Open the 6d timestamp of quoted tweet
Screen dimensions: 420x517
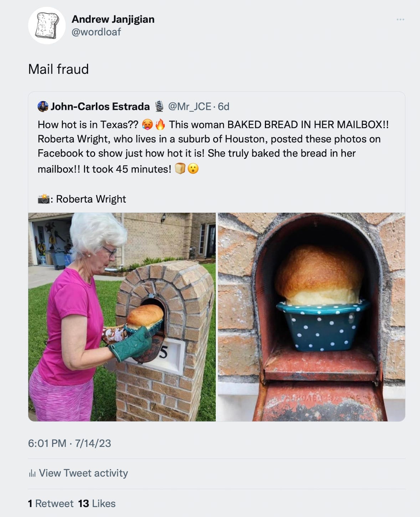click(224, 106)
